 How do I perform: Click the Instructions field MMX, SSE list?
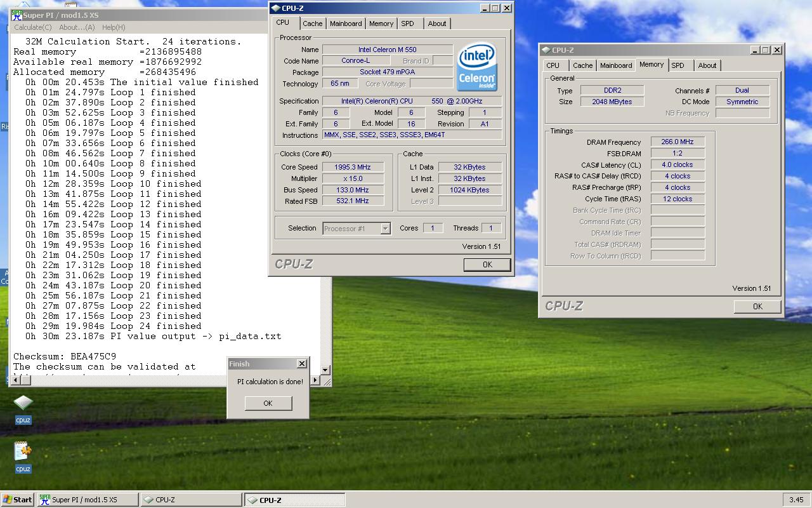412,135
